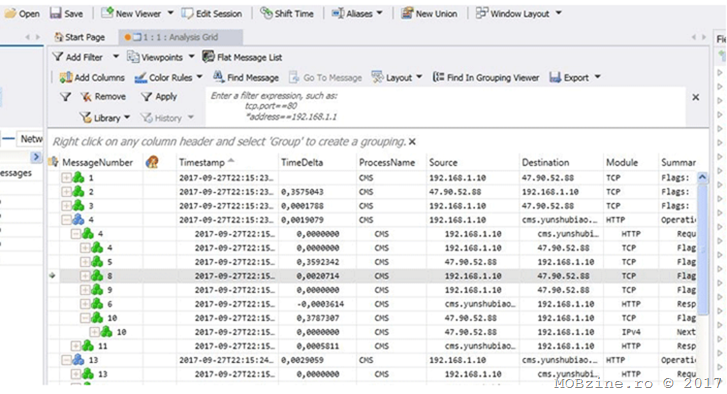Click Find Message
This screenshot has height=394, width=727.
click(x=246, y=77)
